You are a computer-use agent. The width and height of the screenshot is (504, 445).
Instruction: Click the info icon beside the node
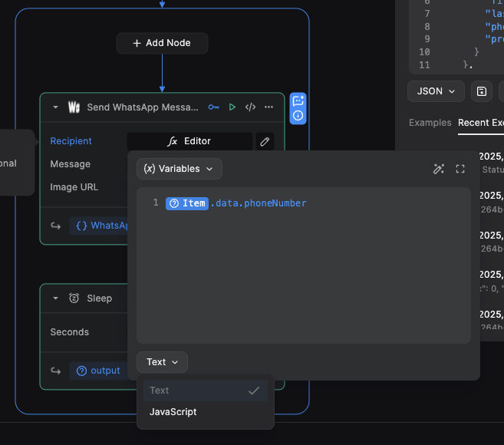(x=298, y=116)
